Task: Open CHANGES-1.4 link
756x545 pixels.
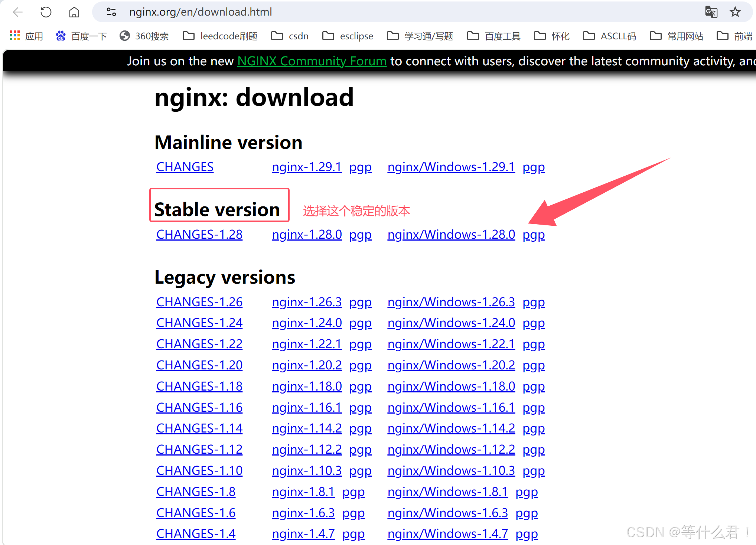Action: click(x=196, y=534)
